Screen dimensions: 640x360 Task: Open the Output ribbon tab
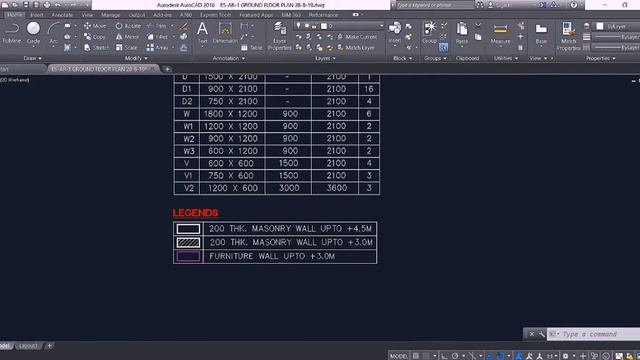137,15
